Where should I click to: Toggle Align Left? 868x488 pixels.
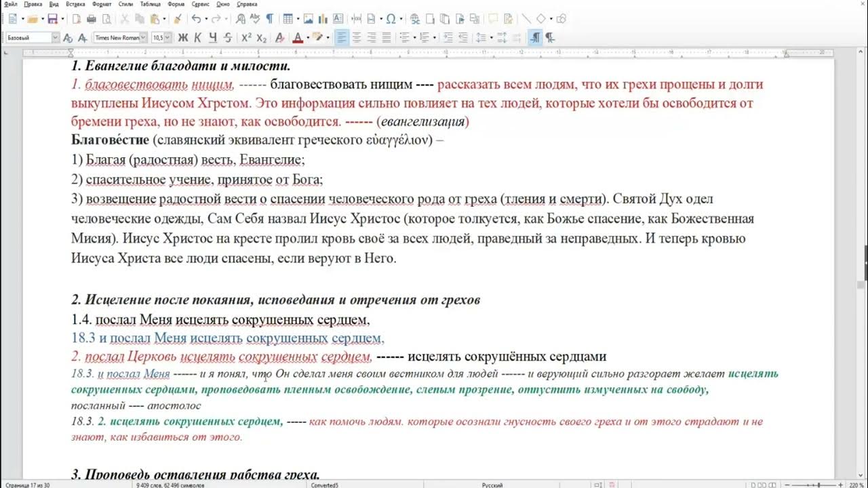[342, 38]
